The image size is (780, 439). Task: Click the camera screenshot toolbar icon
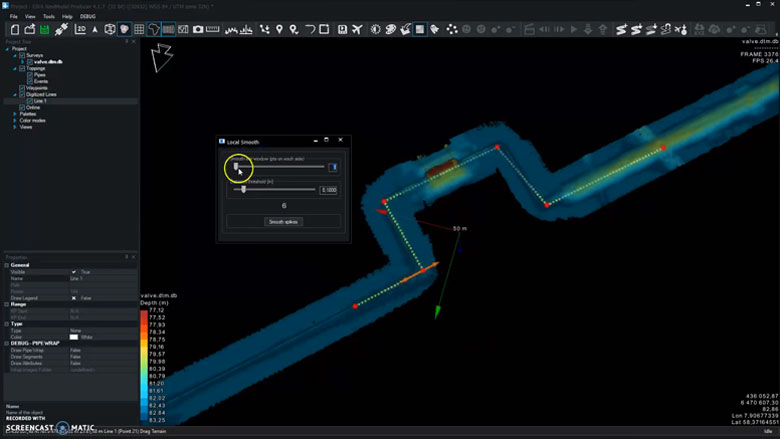click(198, 30)
